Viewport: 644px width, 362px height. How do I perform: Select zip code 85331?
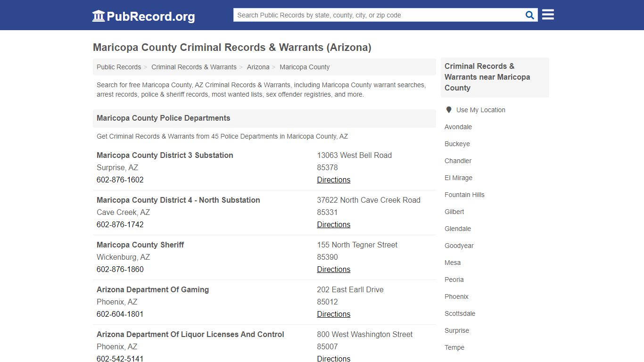point(327,212)
